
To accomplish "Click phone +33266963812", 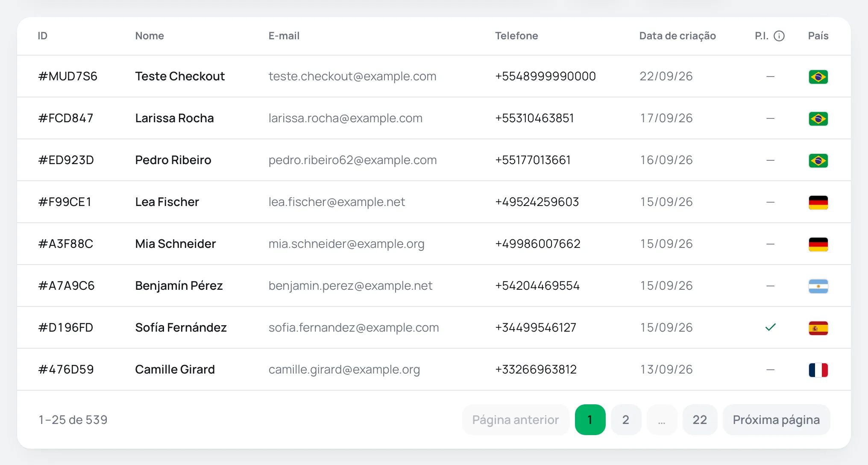I will pyautogui.click(x=536, y=369).
